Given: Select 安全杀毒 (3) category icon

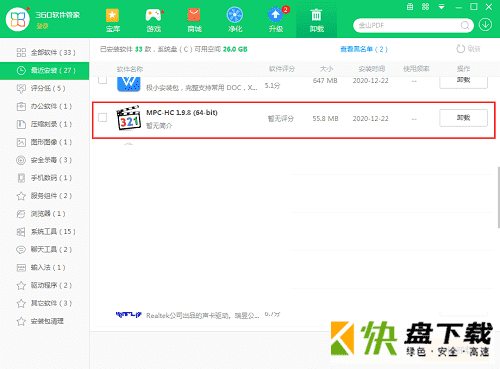Looking at the screenshot, I should click(x=21, y=160).
